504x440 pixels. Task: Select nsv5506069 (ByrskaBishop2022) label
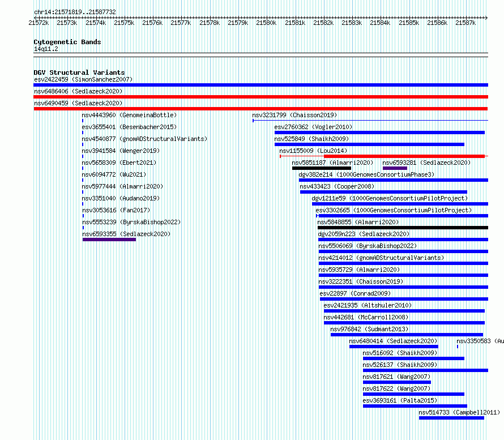[x=368, y=246]
